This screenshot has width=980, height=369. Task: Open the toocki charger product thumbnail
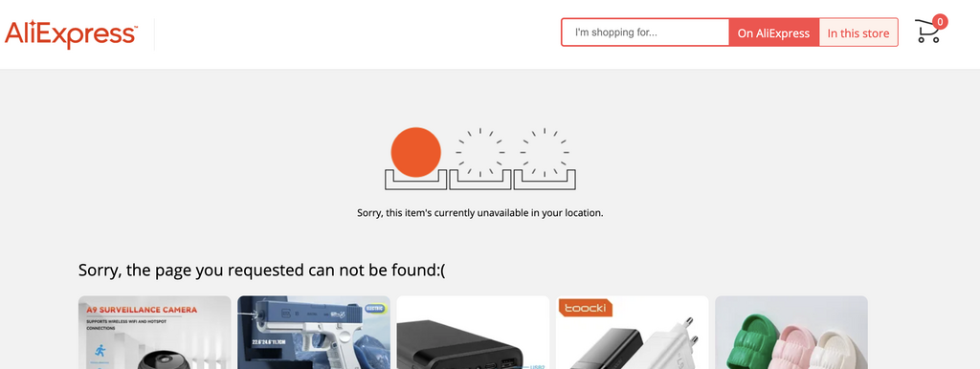[x=633, y=333]
